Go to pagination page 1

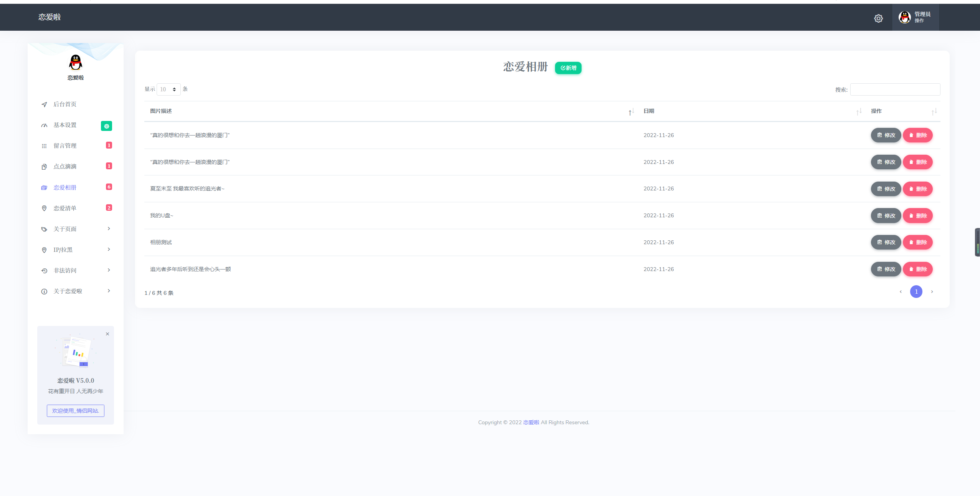pos(916,292)
